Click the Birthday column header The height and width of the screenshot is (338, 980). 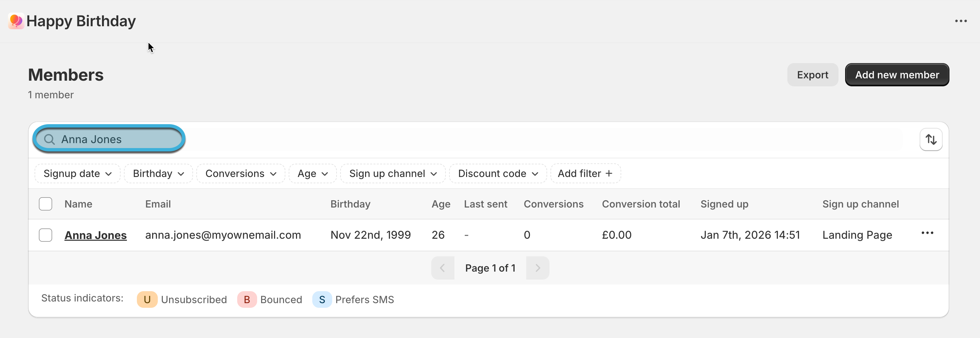pos(350,204)
